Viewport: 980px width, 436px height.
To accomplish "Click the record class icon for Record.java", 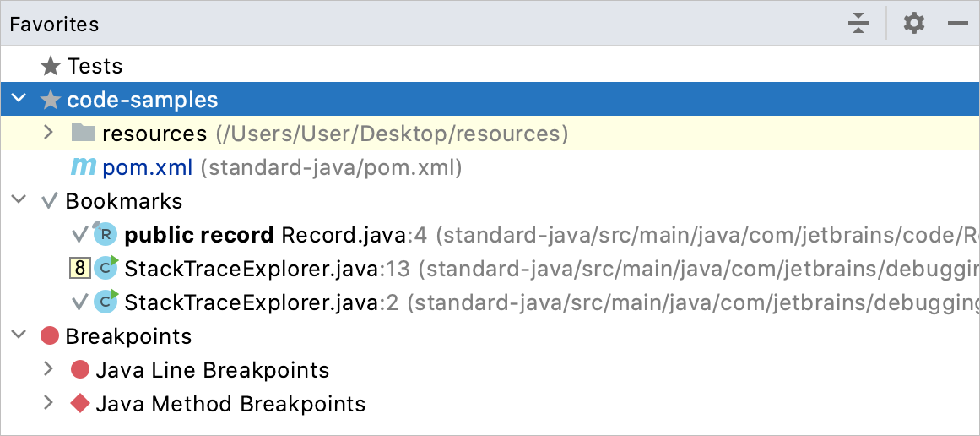I will pyautogui.click(x=105, y=235).
